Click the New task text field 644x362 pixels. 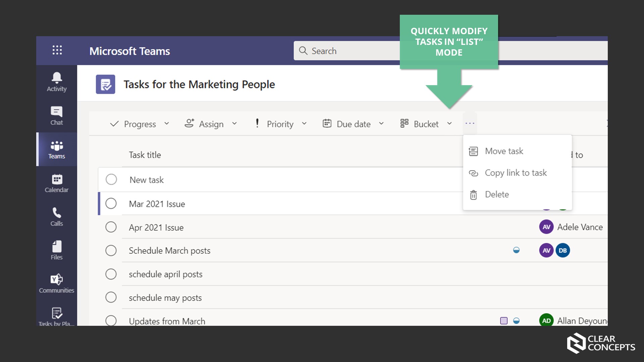tap(147, 180)
